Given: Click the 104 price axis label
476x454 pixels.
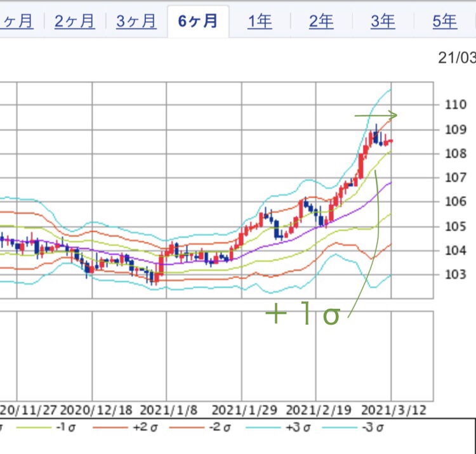Looking at the screenshot, I should click(456, 251).
